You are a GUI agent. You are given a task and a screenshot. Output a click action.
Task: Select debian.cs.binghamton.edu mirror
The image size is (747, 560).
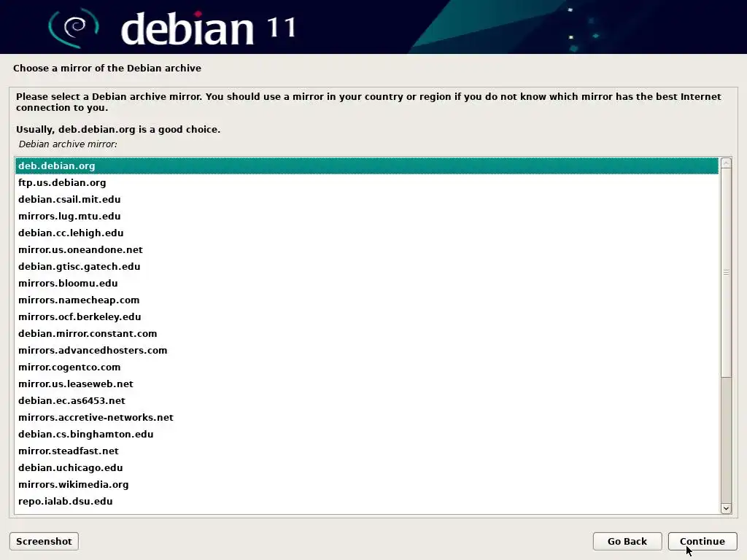366,434
